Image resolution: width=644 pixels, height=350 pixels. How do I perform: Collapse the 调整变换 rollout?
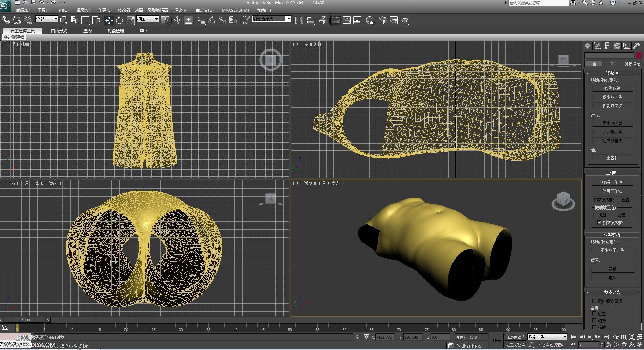tap(612, 235)
